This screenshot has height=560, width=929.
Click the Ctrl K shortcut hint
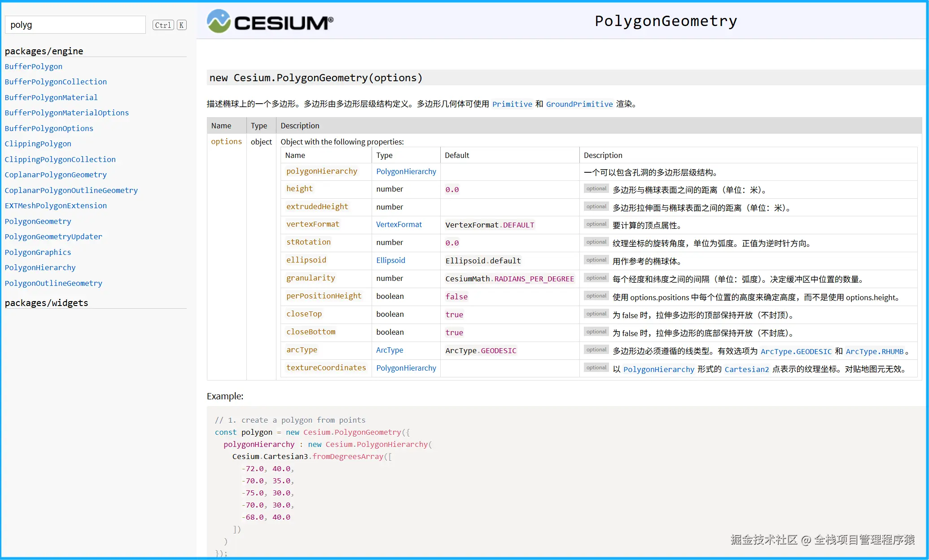170,25
